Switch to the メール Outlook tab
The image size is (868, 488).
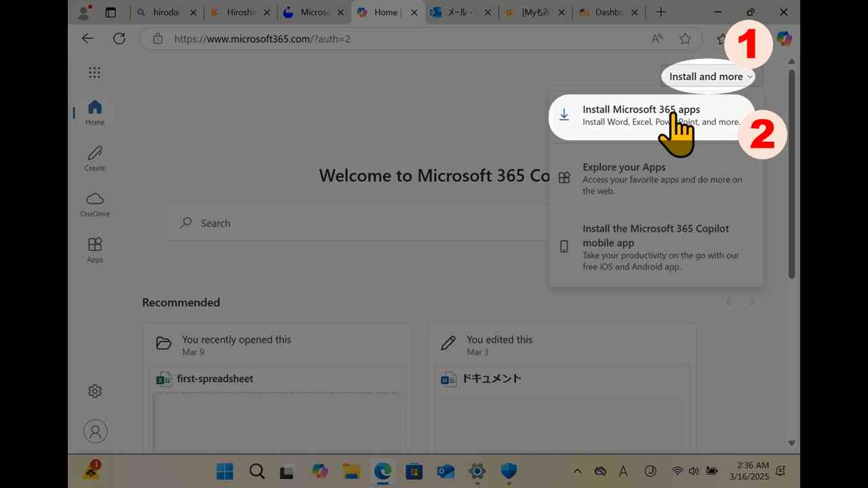pos(461,12)
